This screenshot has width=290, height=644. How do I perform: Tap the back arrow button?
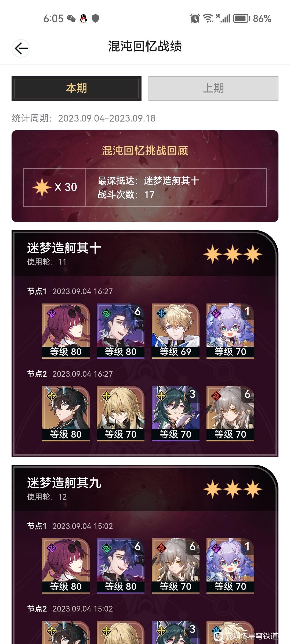coord(21,48)
